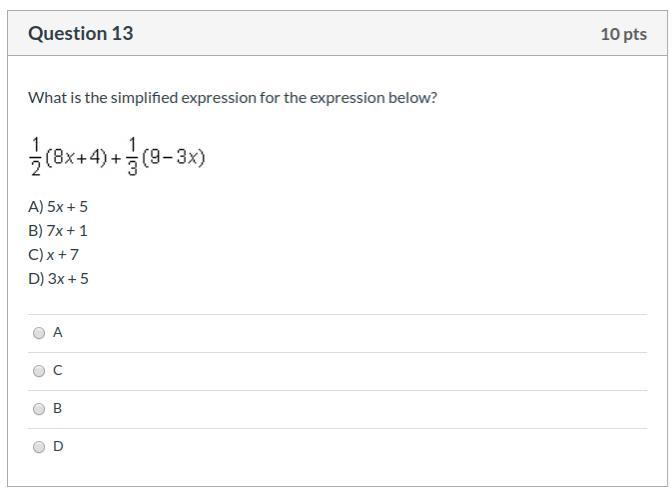Click the one-third fraction in the expression
This screenshot has height=489, width=671.
[132, 157]
